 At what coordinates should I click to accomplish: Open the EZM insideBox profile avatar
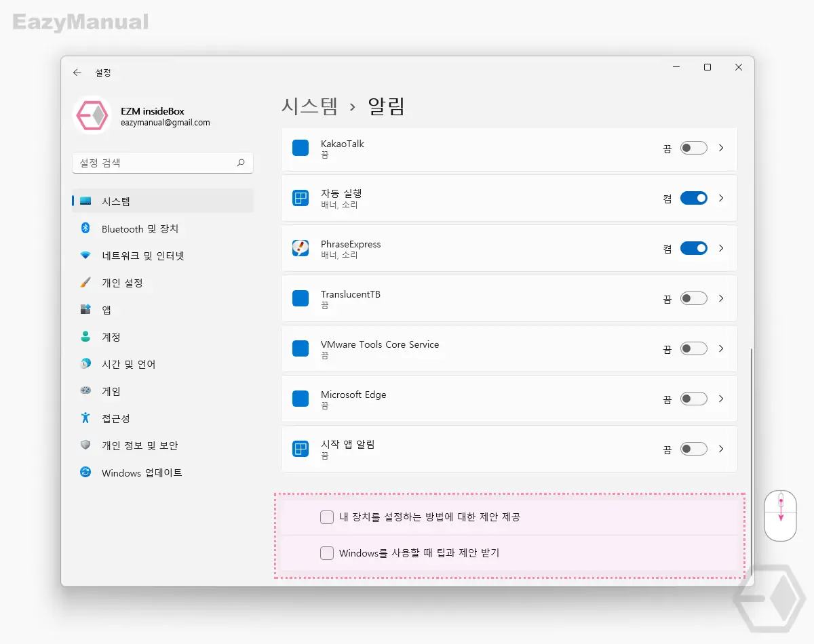(92, 117)
